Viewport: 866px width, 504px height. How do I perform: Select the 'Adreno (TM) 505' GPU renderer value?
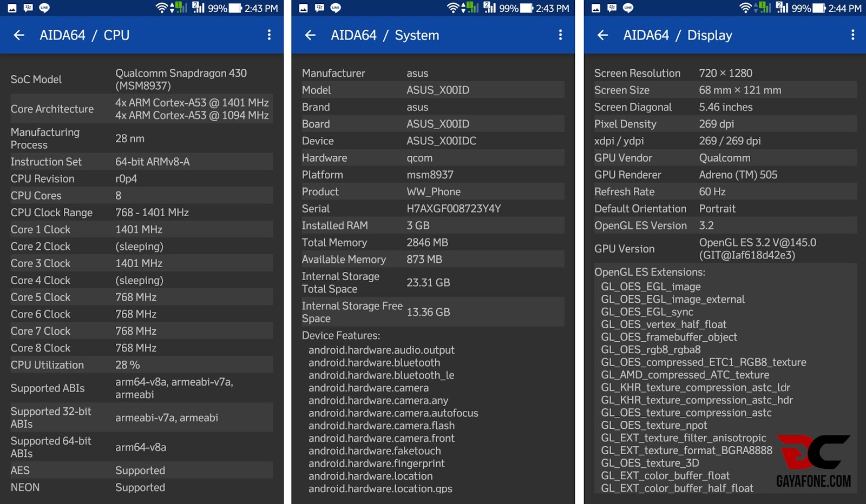(x=738, y=175)
